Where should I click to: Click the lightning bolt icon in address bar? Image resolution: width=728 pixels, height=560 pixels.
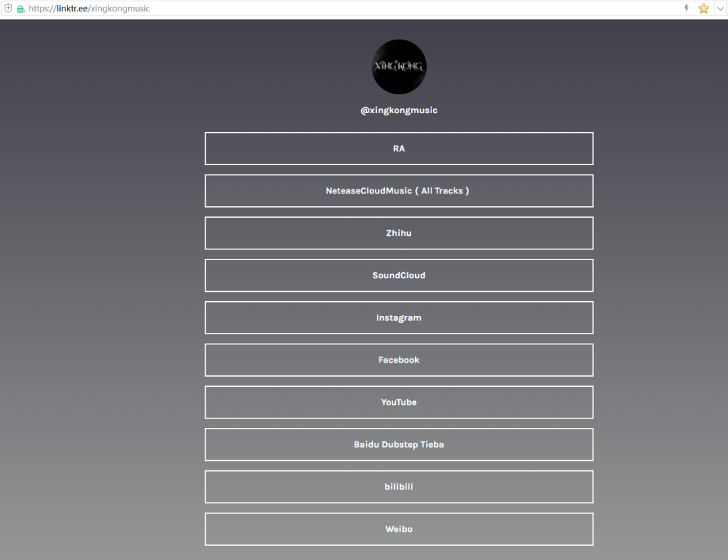pos(686,8)
